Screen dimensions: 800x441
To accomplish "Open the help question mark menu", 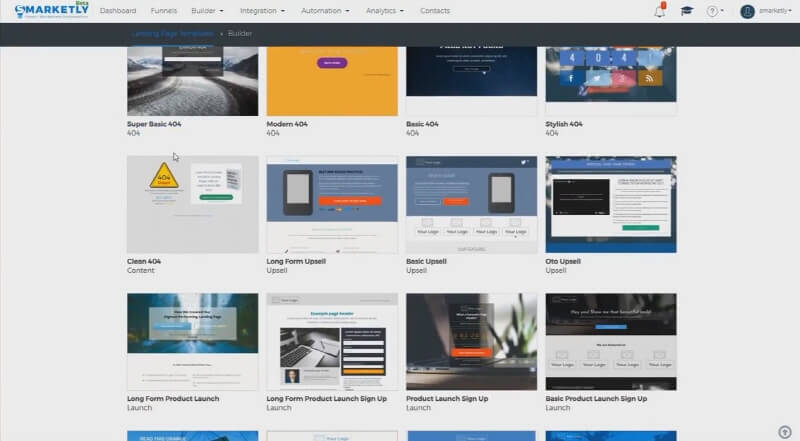I will coord(715,11).
